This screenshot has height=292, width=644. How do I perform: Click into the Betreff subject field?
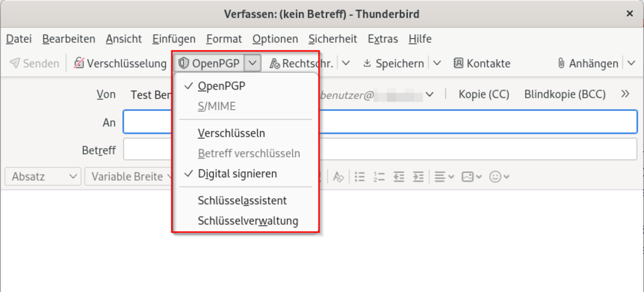[381, 149]
